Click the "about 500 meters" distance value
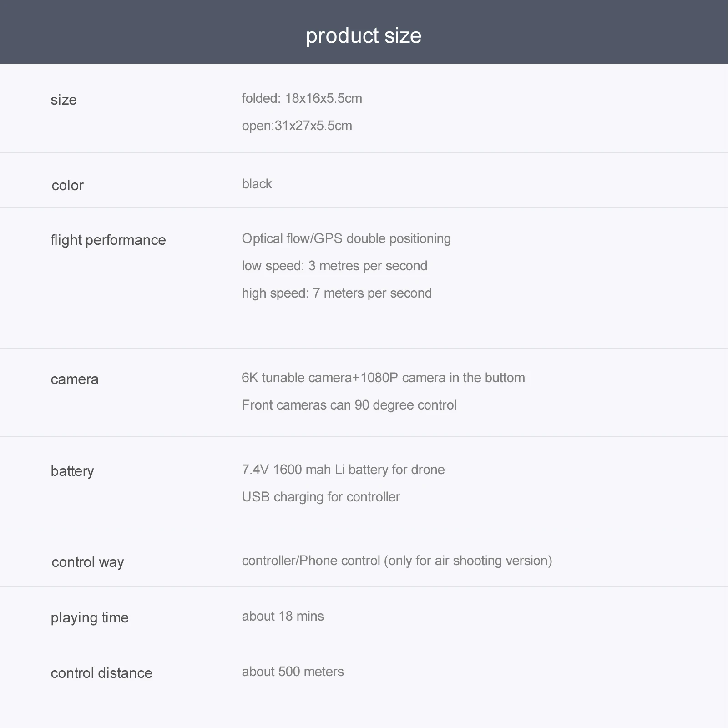 [x=293, y=672]
